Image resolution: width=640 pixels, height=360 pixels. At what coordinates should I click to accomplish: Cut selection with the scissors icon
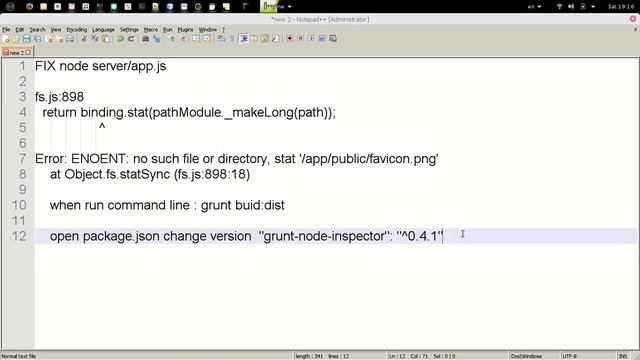[84, 39]
